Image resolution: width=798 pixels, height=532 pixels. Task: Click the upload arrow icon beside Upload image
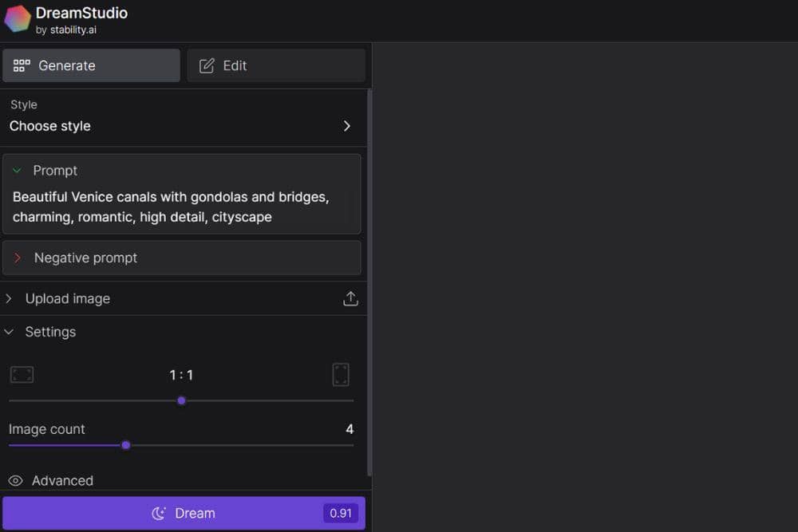tap(350, 298)
